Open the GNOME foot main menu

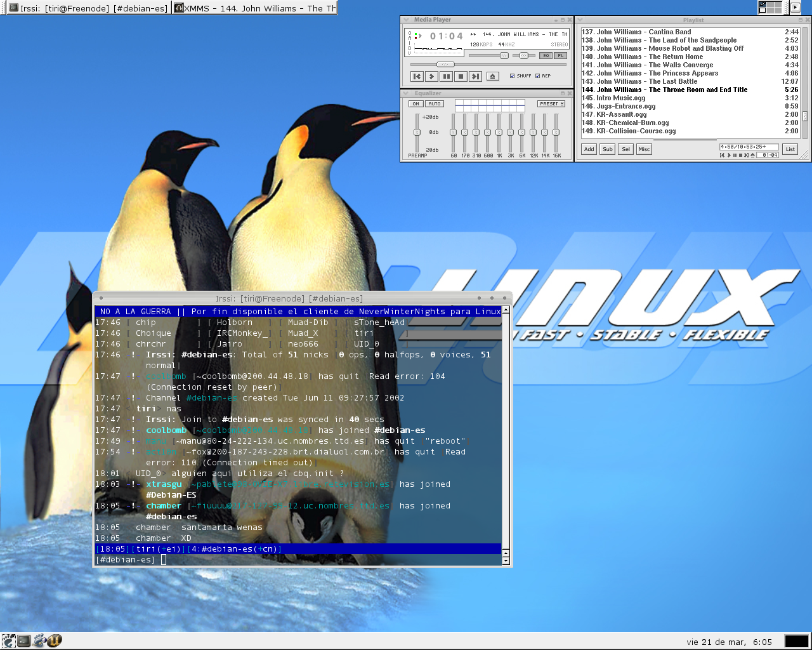tap(8, 641)
